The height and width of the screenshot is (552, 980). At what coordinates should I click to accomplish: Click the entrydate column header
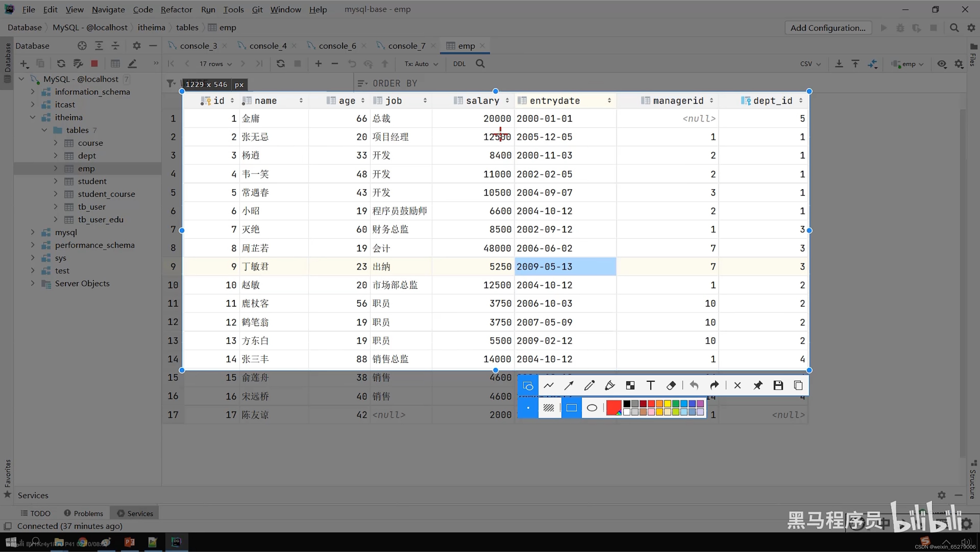(x=565, y=100)
